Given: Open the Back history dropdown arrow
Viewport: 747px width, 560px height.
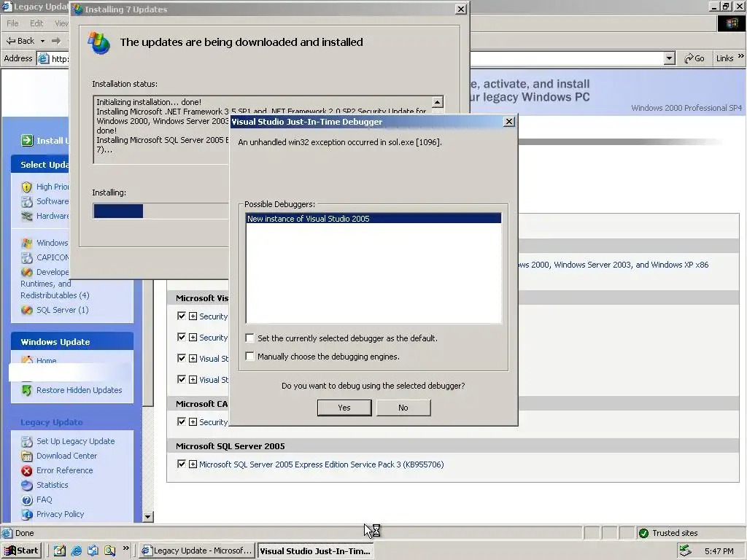Looking at the screenshot, I should coord(42,41).
